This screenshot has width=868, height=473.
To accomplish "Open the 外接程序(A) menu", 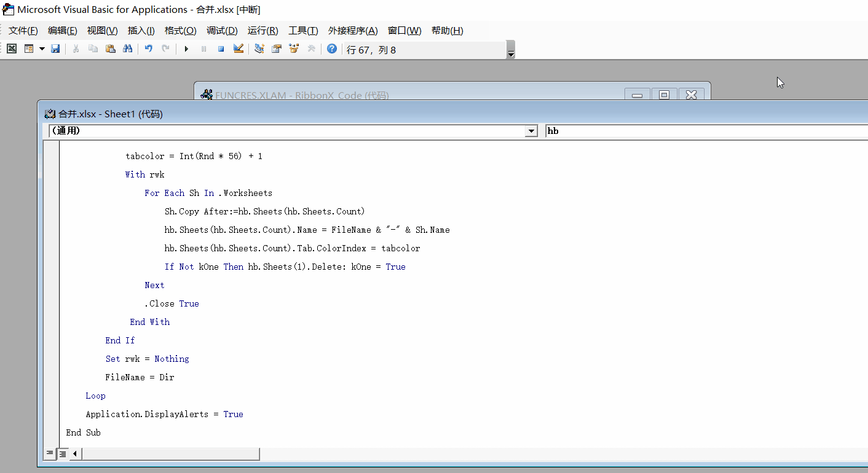I will 353,31.
